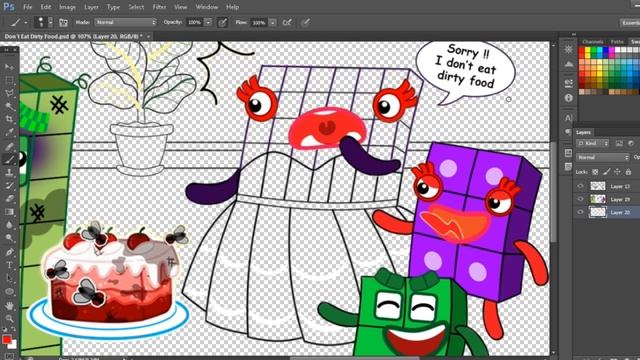Select the Eyedropper tool
The width and height of the screenshot is (640, 360).
pos(9,132)
